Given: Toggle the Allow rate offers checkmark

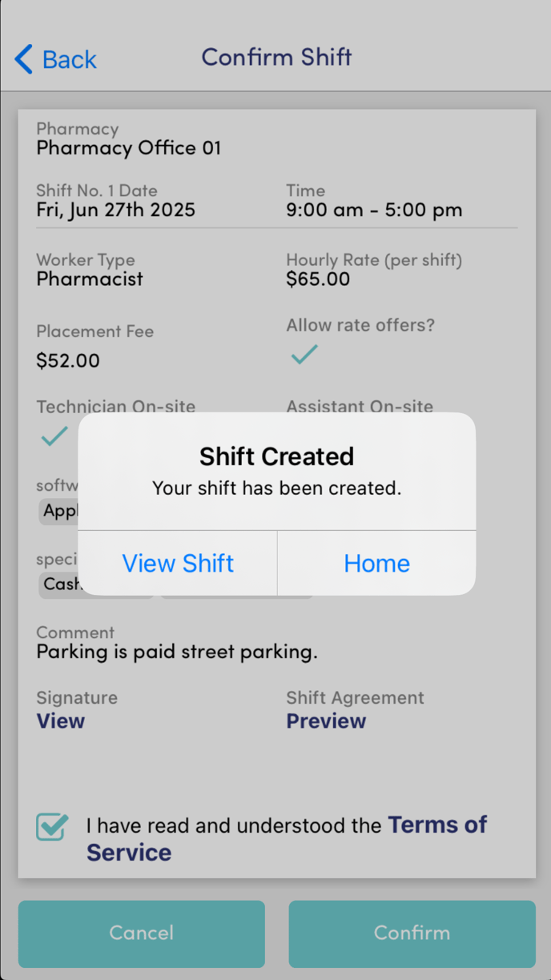Looking at the screenshot, I should (304, 354).
